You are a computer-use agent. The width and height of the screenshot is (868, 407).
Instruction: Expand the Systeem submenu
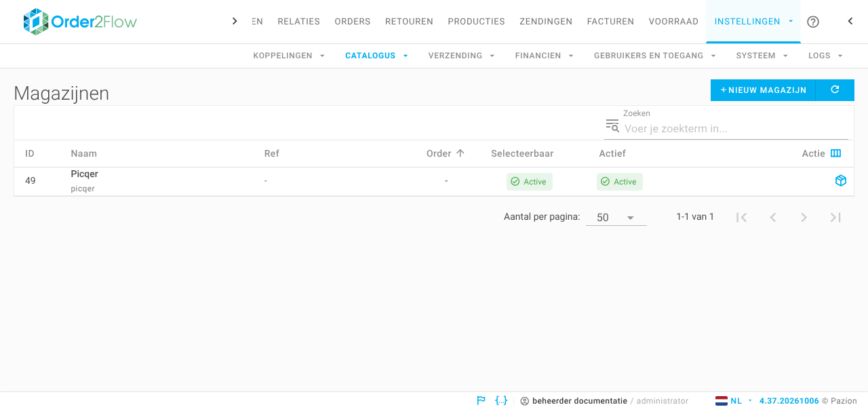tap(763, 56)
